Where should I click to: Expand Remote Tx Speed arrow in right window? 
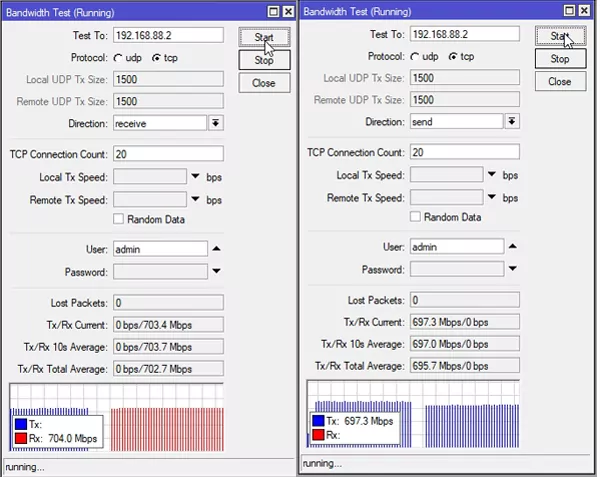492,198
